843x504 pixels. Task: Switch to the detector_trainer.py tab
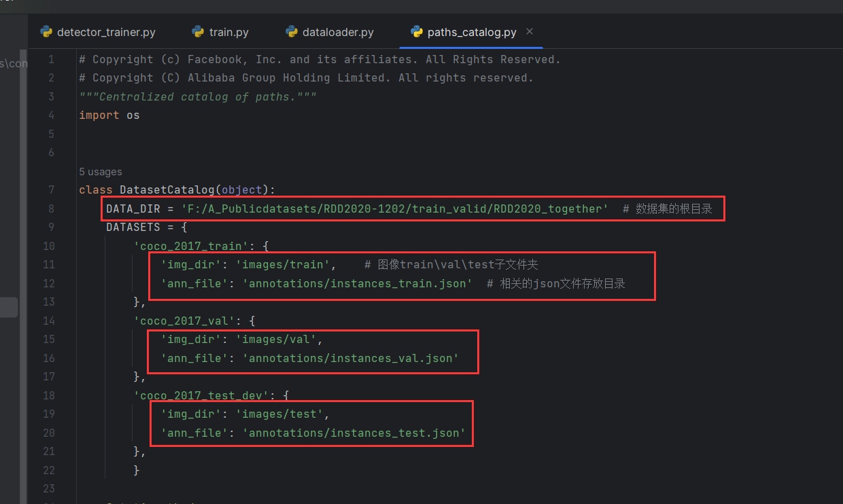pyautogui.click(x=98, y=32)
